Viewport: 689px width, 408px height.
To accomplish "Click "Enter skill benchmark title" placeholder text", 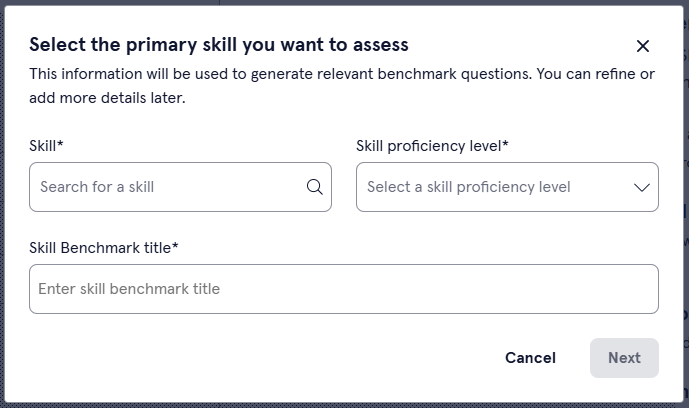I will (x=129, y=289).
